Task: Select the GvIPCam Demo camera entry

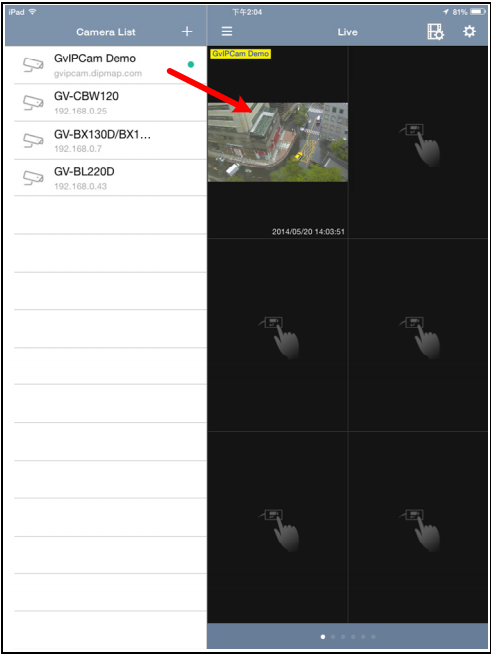Action: tap(110, 65)
